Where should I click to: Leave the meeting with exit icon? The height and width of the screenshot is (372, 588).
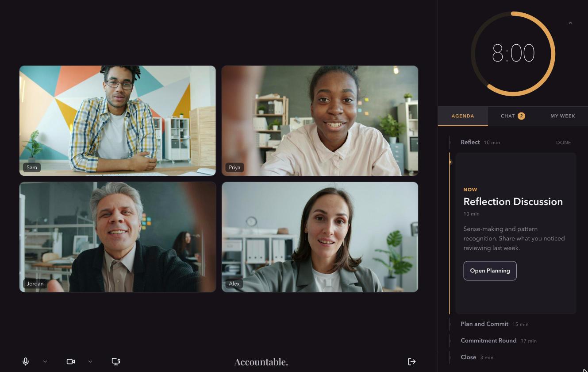(412, 361)
